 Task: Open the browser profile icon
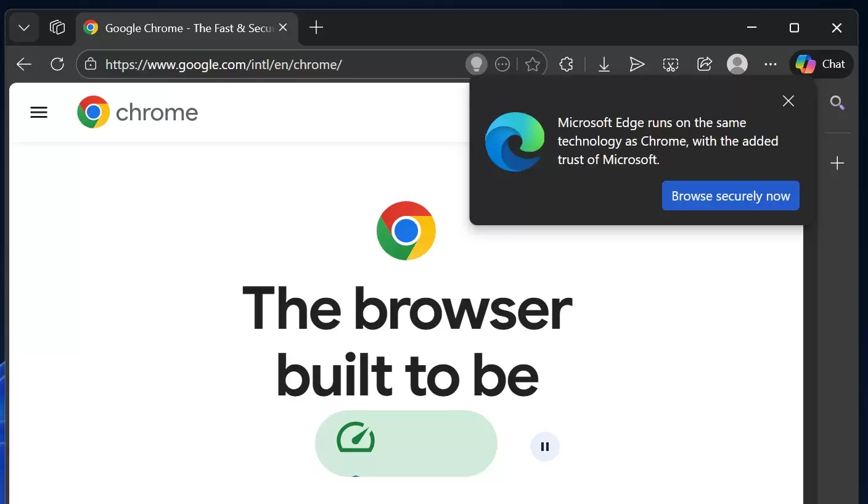pyautogui.click(x=737, y=64)
